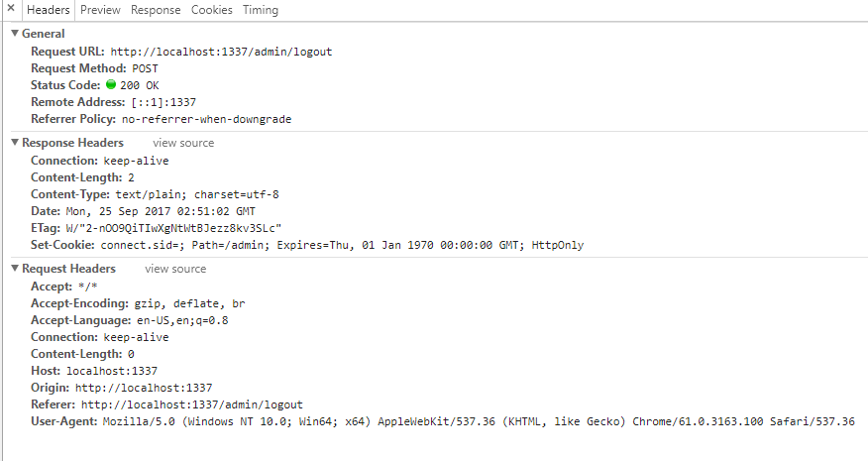Click view source beside Request Headers
Viewport: 868px width, 461px height.
pos(175,269)
